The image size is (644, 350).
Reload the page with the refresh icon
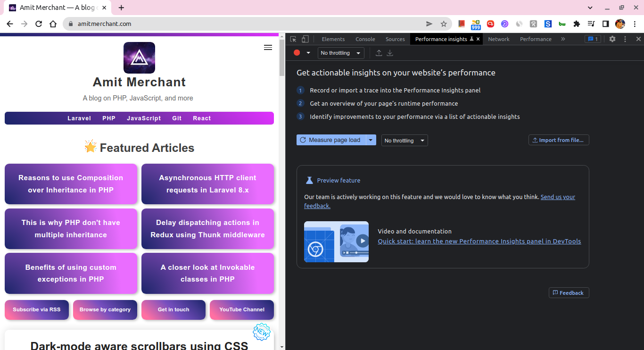(39, 24)
